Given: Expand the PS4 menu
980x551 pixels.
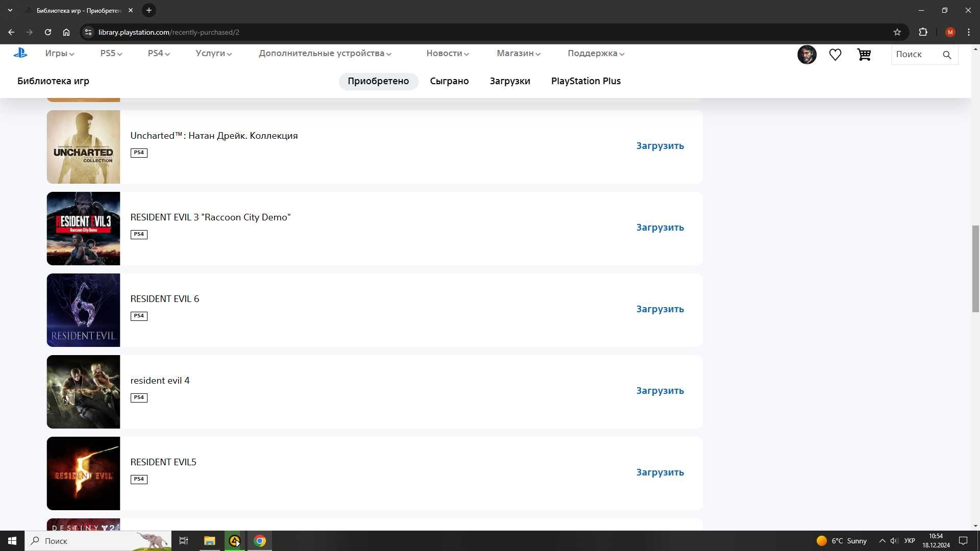Looking at the screenshot, I should tap(159, 54).
